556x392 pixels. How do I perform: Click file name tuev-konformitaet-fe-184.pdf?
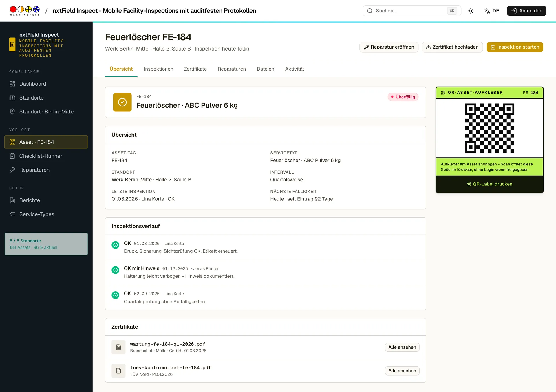171,367
